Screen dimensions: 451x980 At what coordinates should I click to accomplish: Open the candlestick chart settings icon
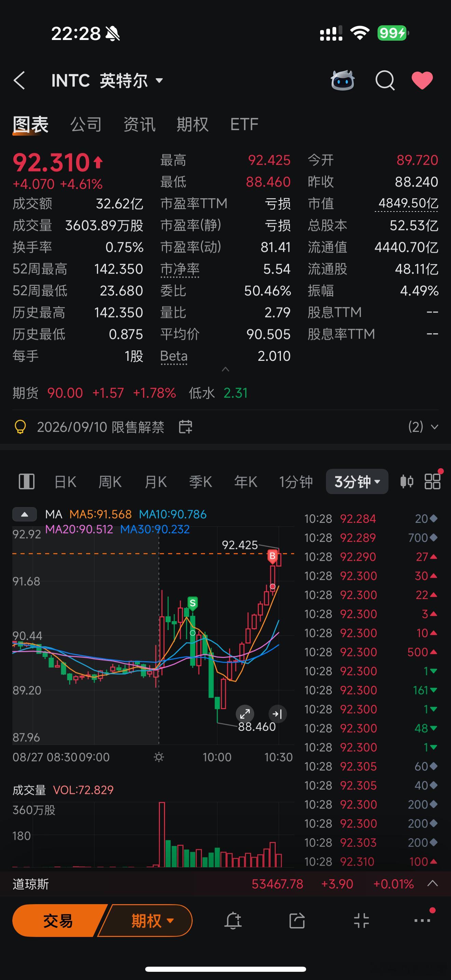pyautogui.click(x=407, y=482)
